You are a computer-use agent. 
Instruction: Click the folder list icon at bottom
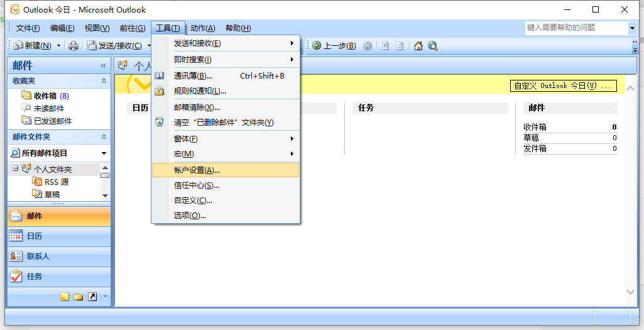click(x=78, y=297)
